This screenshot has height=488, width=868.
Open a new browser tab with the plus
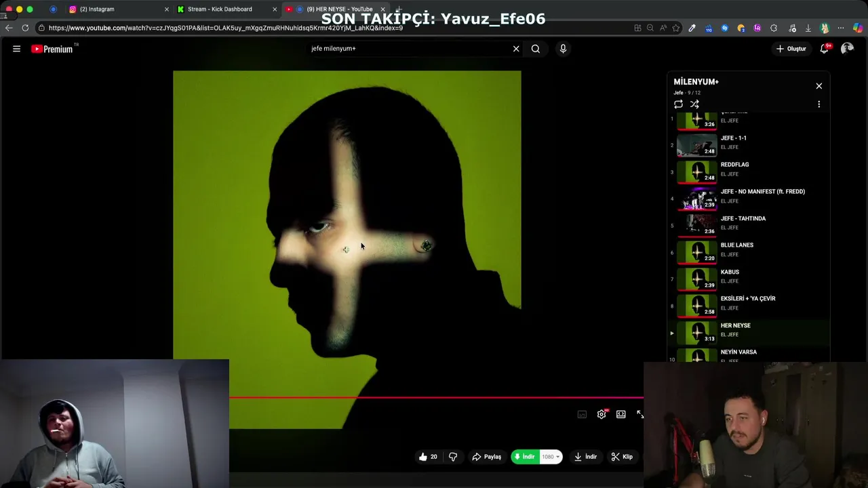(x=399, y=9)
